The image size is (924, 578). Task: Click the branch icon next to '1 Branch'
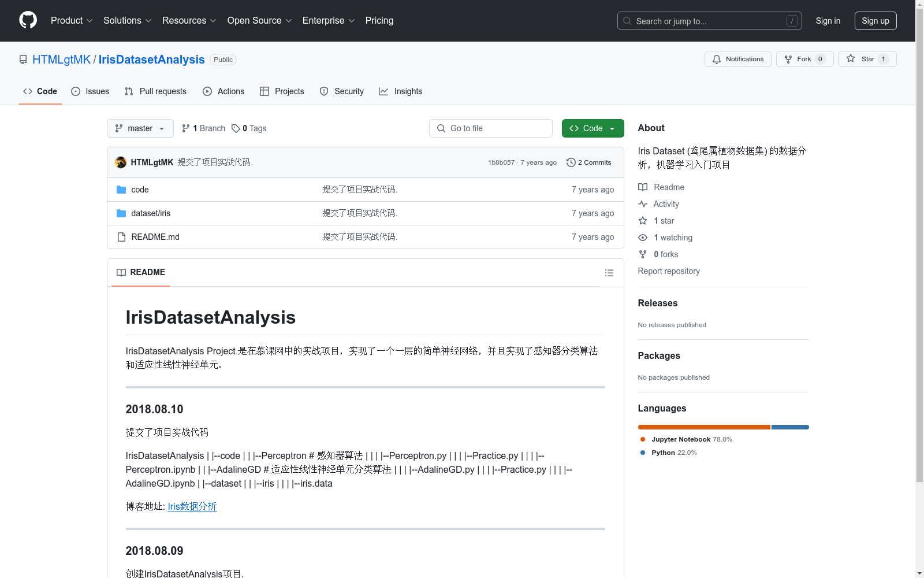coord(186,128)
